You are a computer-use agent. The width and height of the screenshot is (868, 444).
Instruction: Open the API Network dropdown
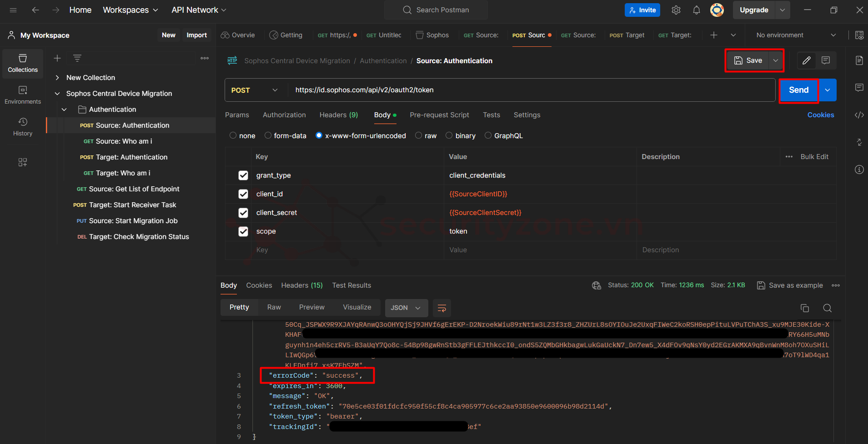[x=199, y=10]
